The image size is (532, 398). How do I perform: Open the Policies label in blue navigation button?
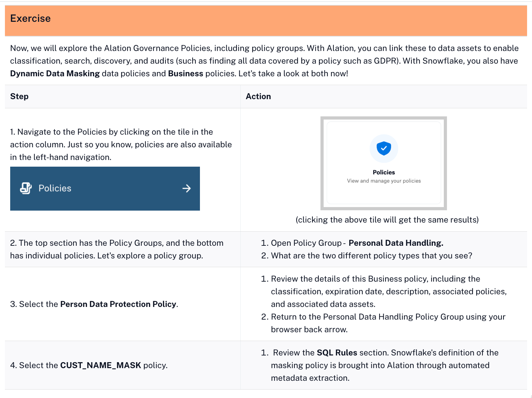pos(55,188)
